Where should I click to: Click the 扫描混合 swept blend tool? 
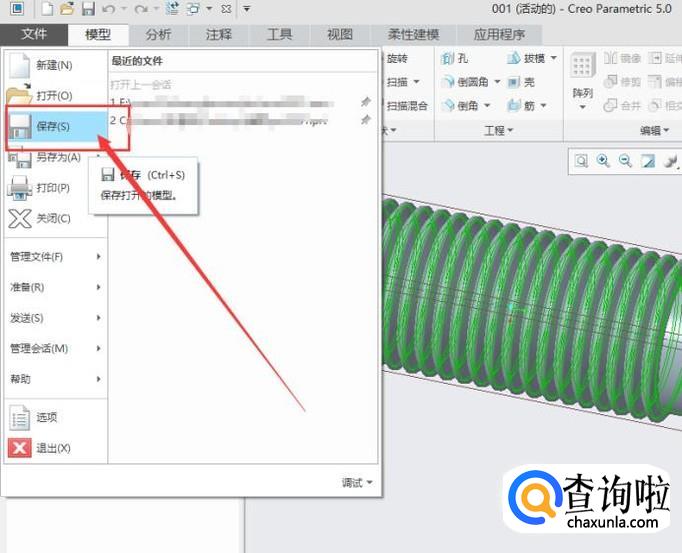[x=407, y=105]
